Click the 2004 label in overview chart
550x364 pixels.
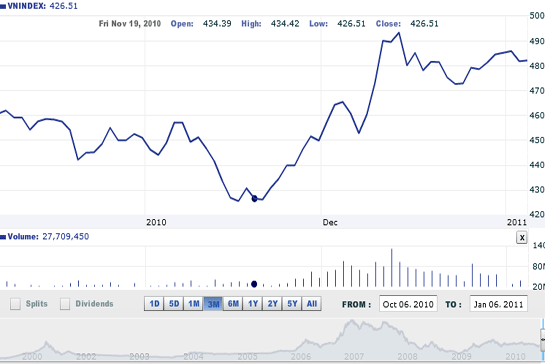pyautogui.click(x=193, y=357)
